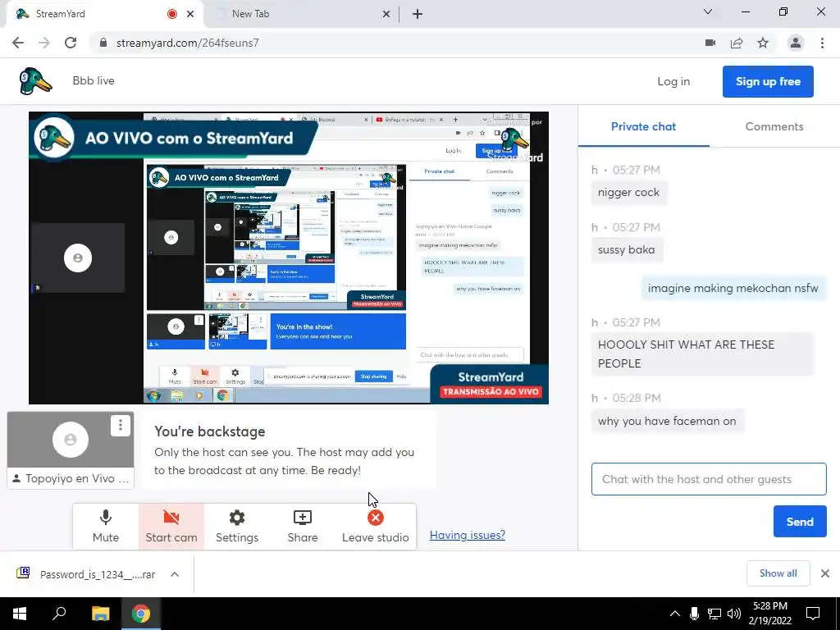Open the Chrome profile avatar
The width and height of the screenshot is (840, 630).
796,43
